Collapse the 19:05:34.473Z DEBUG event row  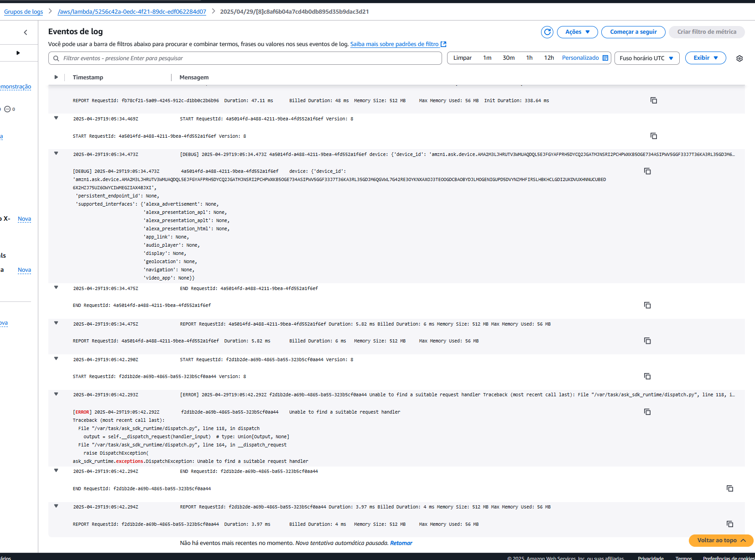(56, 154)
